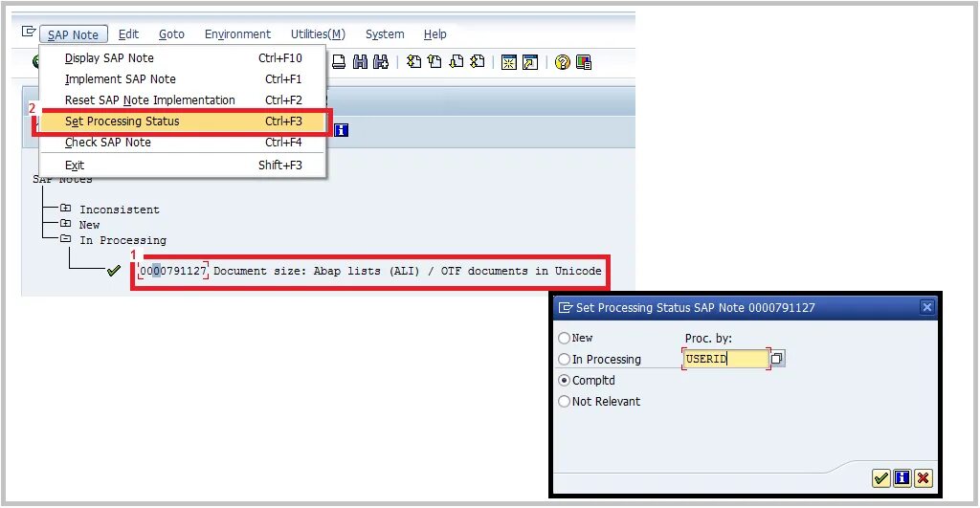980x508 pixels.
Task: Cancel dialog with red X button
Action: click(x=924, y=478)
